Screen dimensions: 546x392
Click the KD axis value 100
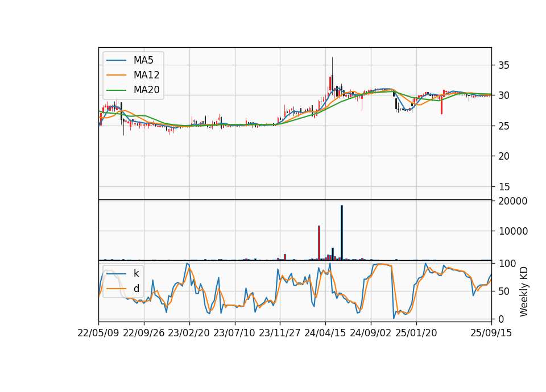click(507, 264)
